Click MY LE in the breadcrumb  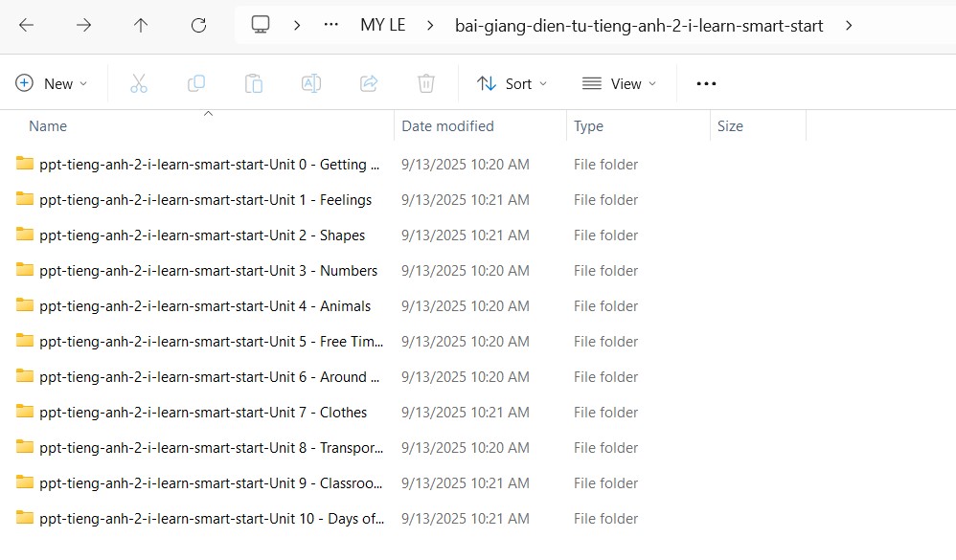[382, 26]
